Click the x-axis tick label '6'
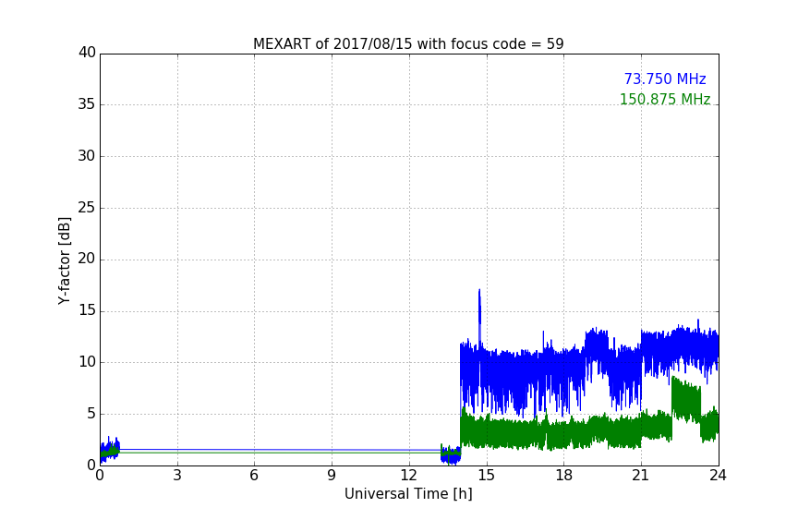Screen dimensions: 798x532 pyautogui.click(x=255, y=476)
